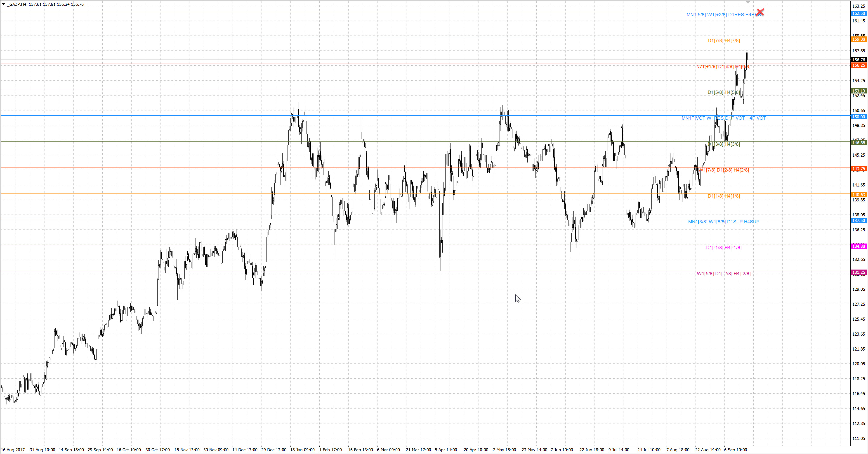Select the MN1[3/8] W1[6/8] D1SUP H4SUP label
This screenshot has width=868, height=454.
(723, 222)
